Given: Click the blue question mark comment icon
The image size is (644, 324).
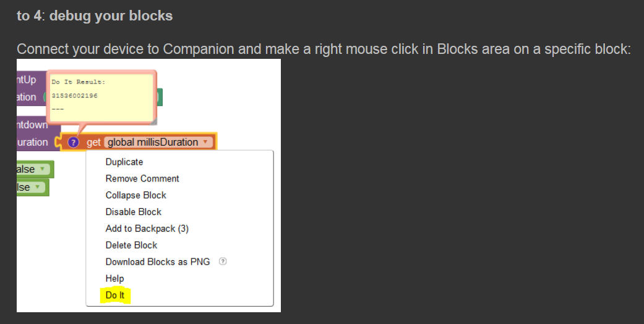Looking at the screenshot, I should pos(74,142).
